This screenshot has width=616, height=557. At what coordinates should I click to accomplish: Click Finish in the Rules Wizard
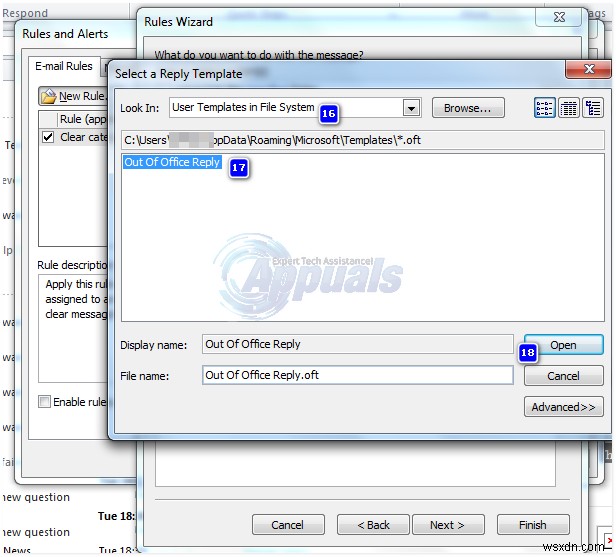click(532, 525)
